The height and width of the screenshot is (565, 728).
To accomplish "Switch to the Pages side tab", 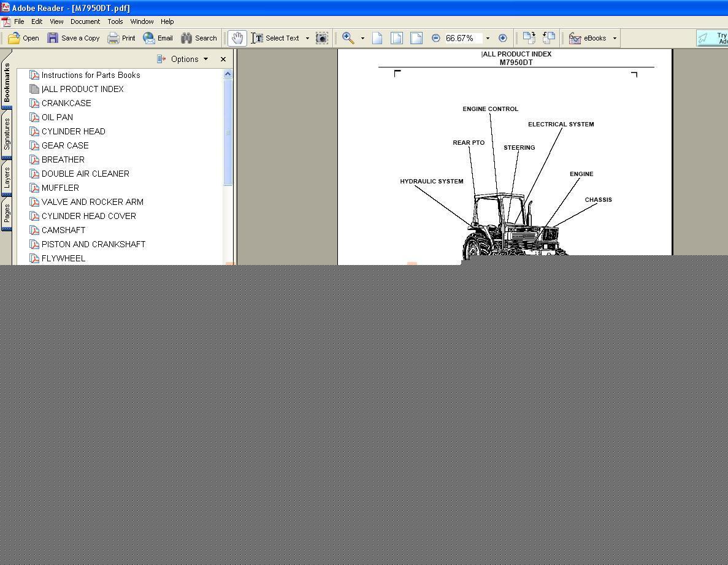I will pyautogui.click(x=7, y=213).
